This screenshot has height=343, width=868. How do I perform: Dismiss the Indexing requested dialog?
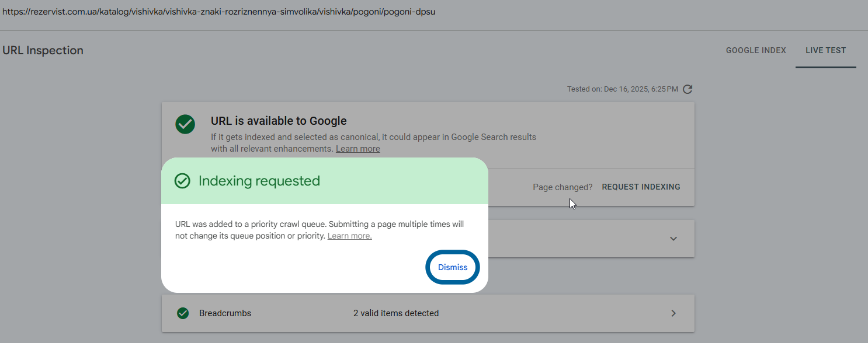tap(453, 267)
